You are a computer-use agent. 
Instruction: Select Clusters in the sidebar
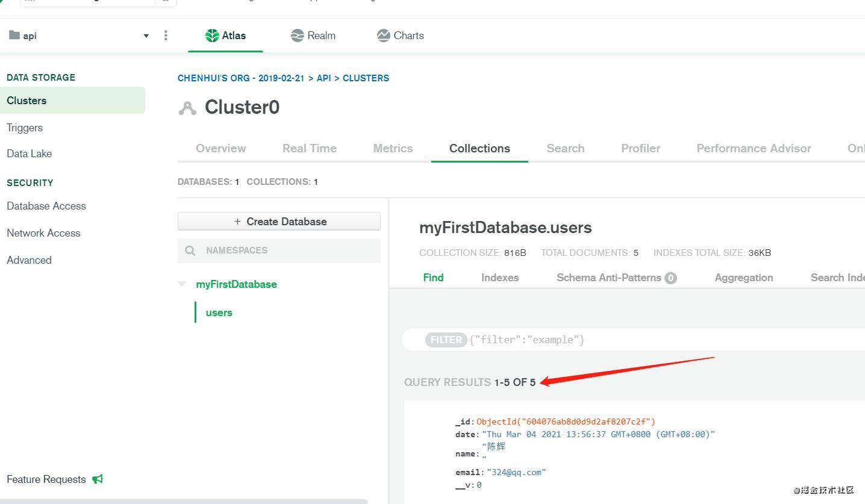72,101
